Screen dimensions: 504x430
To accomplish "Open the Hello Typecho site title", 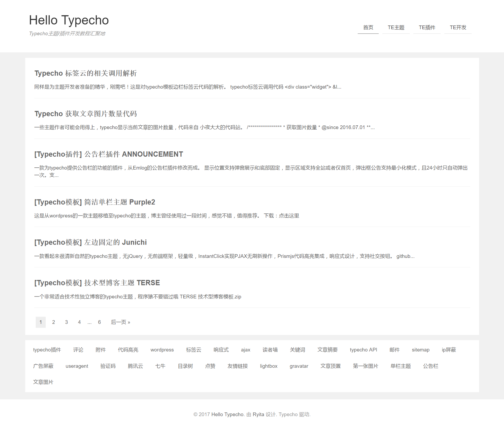I will [x=69, y=20].
